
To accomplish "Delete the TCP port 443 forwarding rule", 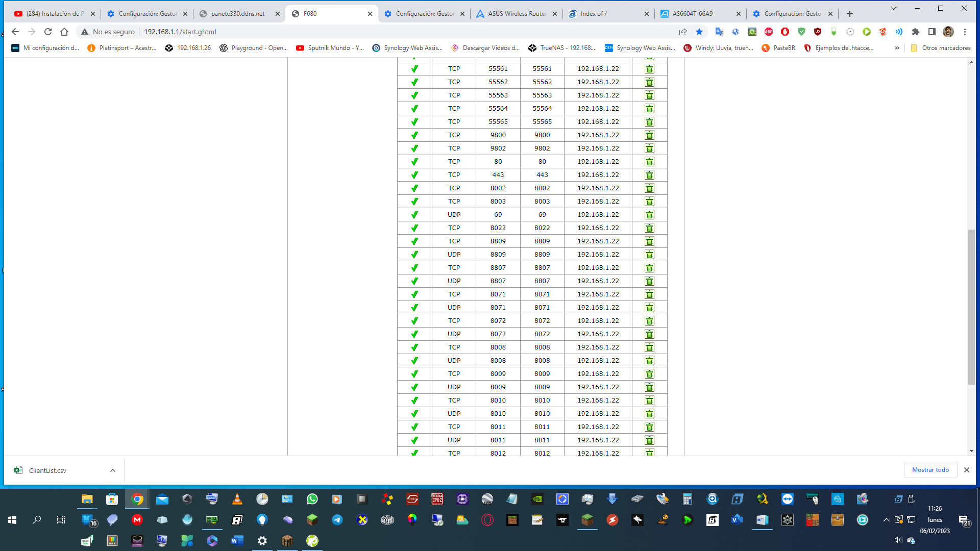I will 649,175.
